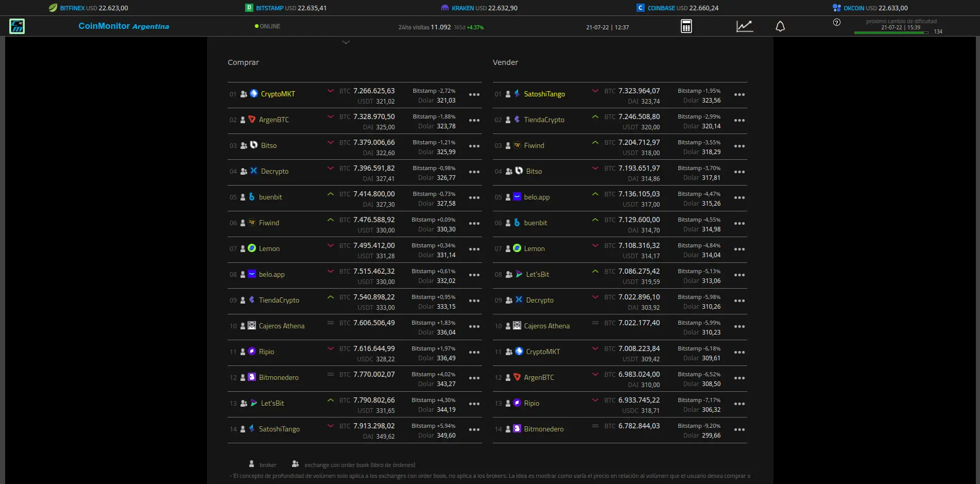Click the 24hs visitas 11.092 counter
This screenshot has height=484, width=980.
424,27
